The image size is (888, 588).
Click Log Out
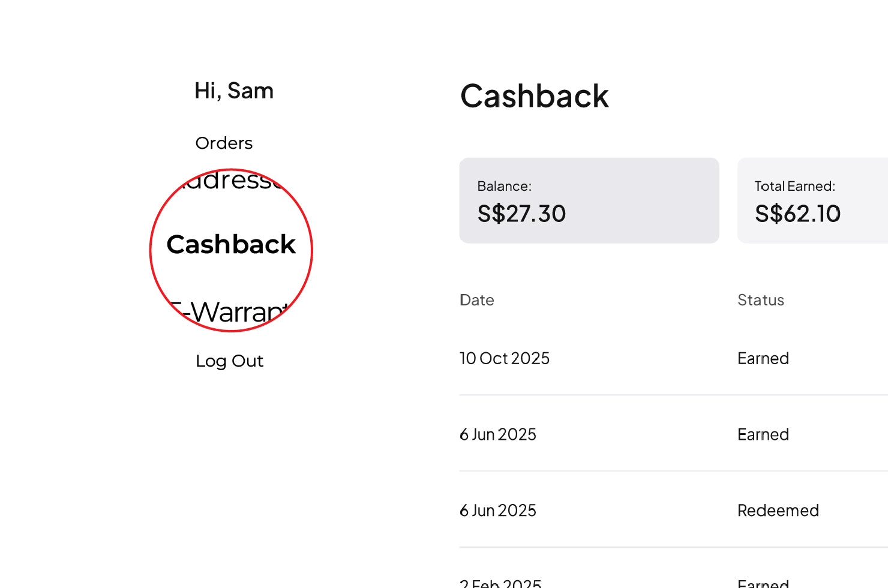pos(229,361)
